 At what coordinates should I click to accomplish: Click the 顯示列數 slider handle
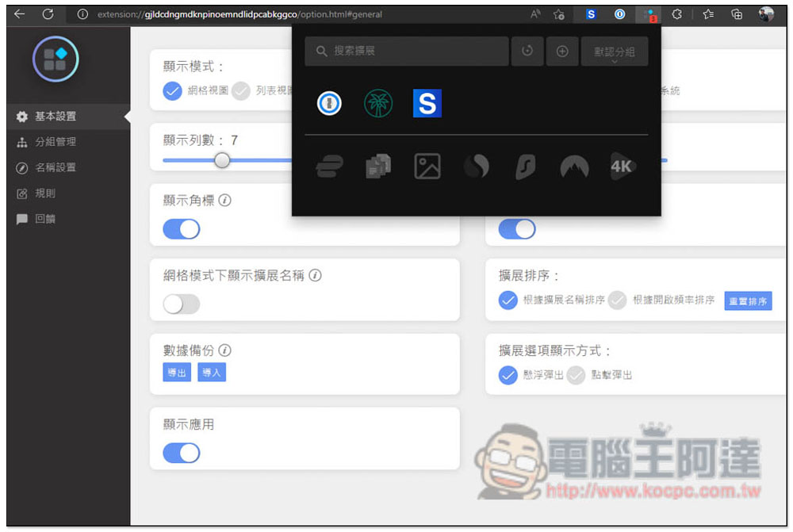click(221, 160)
